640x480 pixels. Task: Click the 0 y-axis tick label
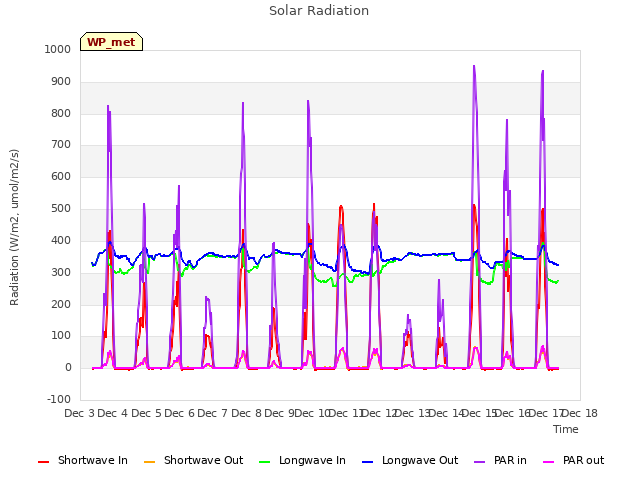coord(68,367)
